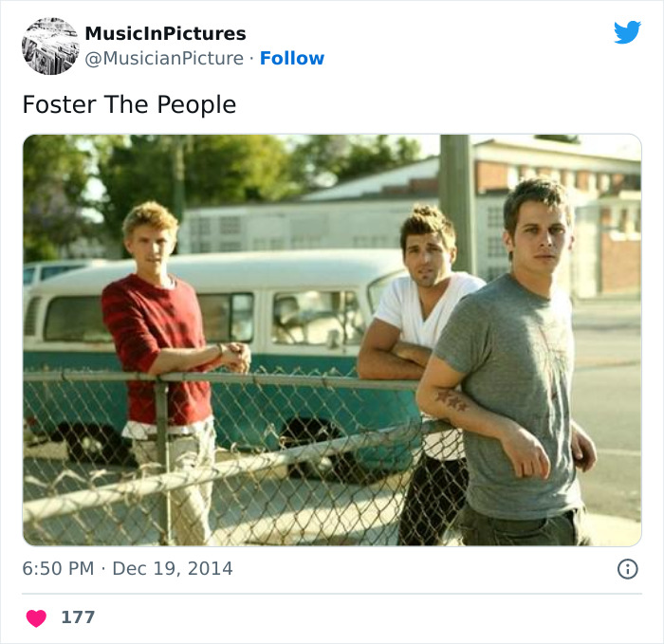The height and width of the screenshot is (644, 664).
Task: Click the utility pole in the photo
Action: click(x=456, y=203)
